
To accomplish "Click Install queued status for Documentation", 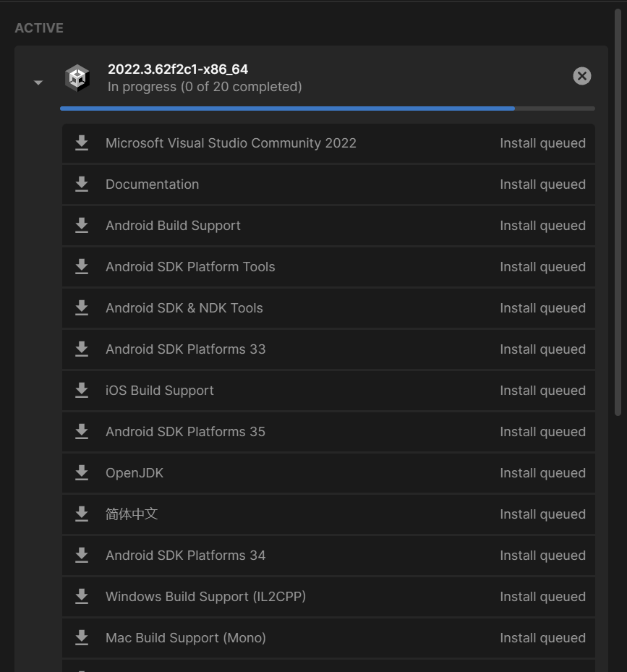I will click(542, 184).
